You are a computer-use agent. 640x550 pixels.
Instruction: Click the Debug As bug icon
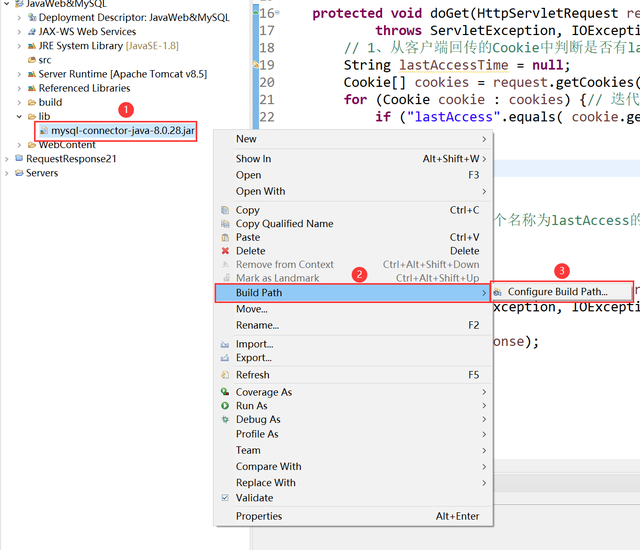(x=225, y=419)
